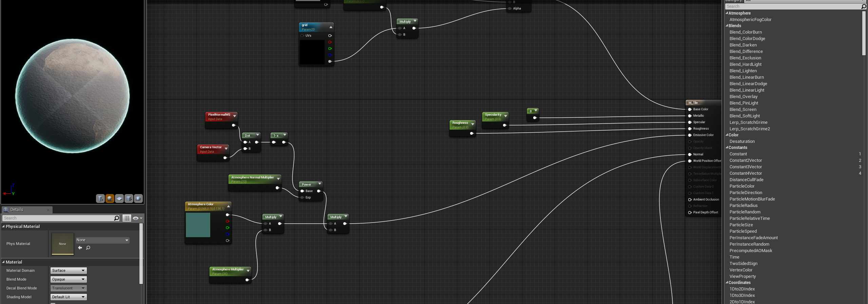Choose cube preview mesh

click(129, 198)
